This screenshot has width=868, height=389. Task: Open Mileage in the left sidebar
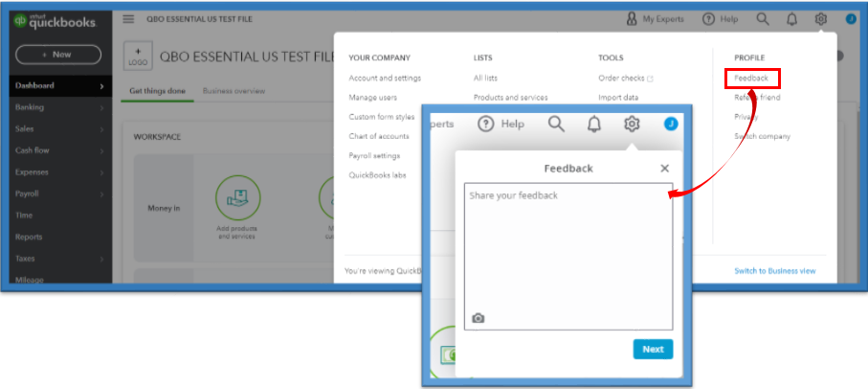coord(30,280)
